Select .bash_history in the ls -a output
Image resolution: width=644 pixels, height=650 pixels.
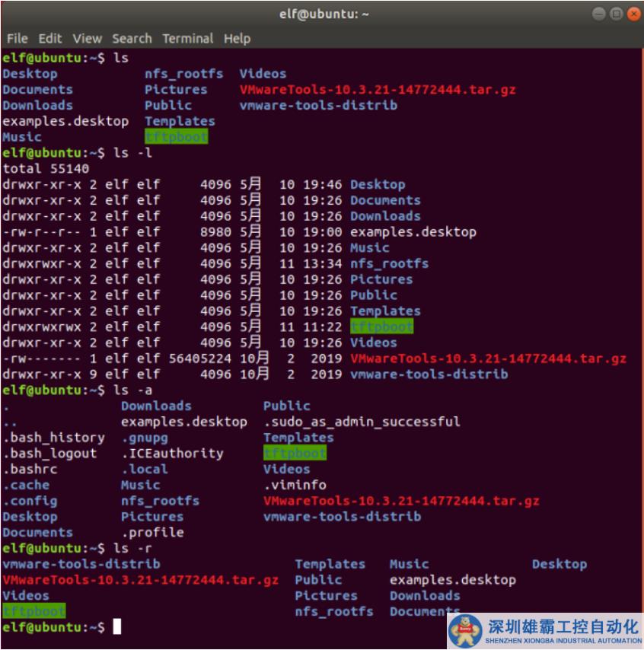pyautogui.click(x=53, y=438)
